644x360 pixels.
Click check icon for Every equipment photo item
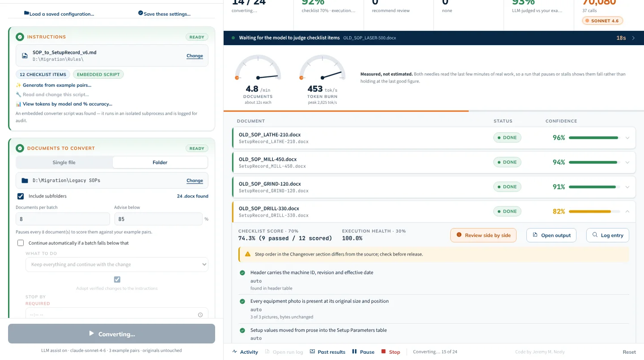click(x=242, y=301)
